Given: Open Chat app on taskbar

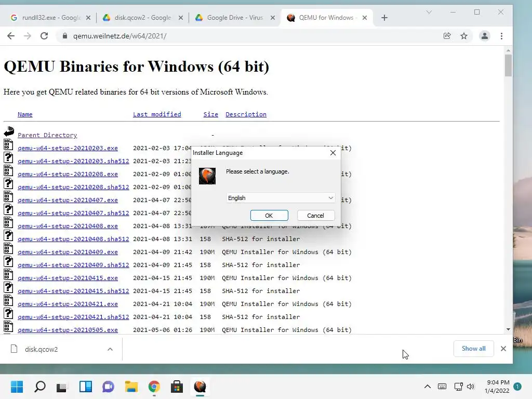Looking at the screenshot, I should pos(108,387).
